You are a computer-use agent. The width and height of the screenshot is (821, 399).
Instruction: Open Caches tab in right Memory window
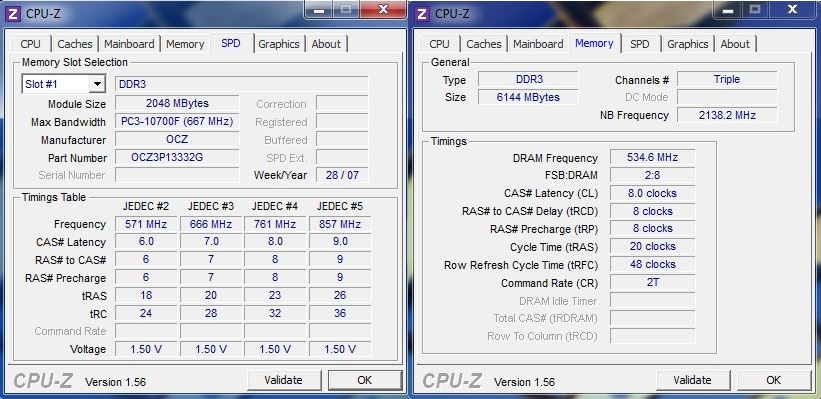tap(484, 44)
